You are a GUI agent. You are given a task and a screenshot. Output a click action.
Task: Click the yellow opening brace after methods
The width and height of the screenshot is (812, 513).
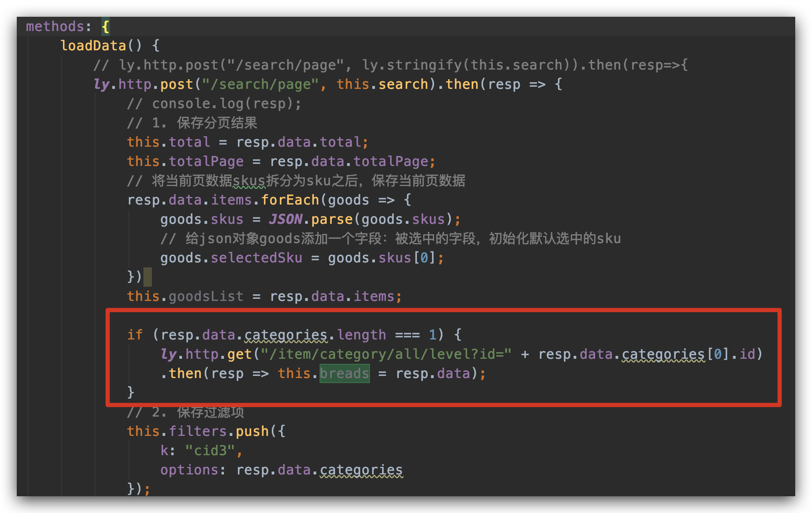106,27
